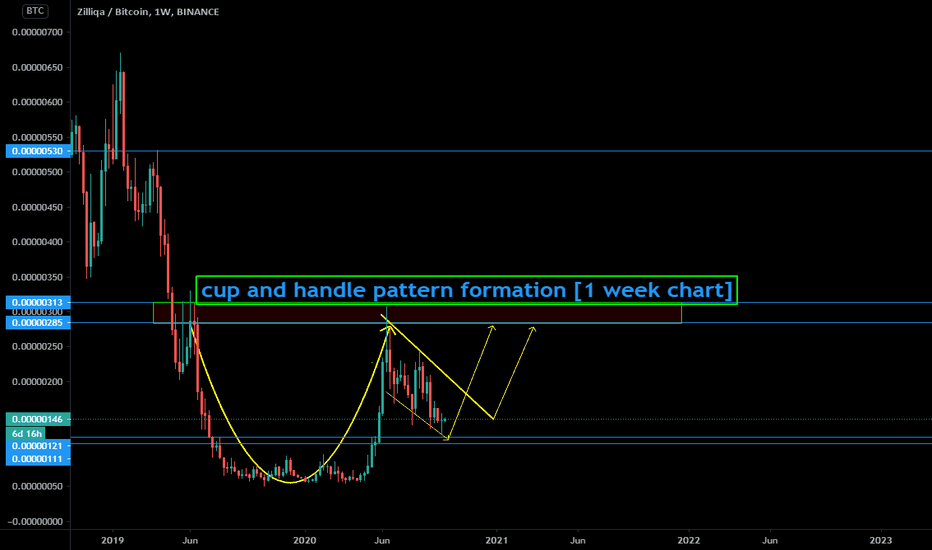Click the -0.00000000 price axis tick
The width and height of the screenshot is (932, 550).
pos(35,521)
